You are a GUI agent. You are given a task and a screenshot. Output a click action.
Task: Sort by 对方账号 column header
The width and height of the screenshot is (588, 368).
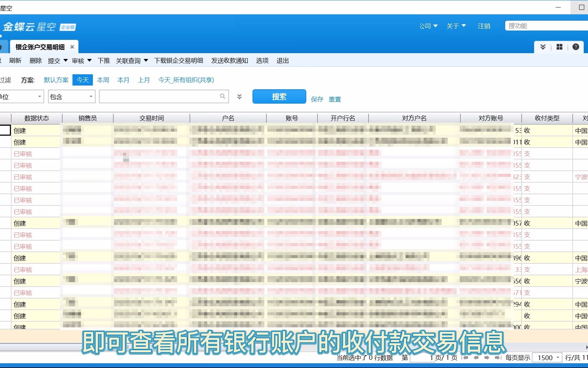[x=491, y=118]
